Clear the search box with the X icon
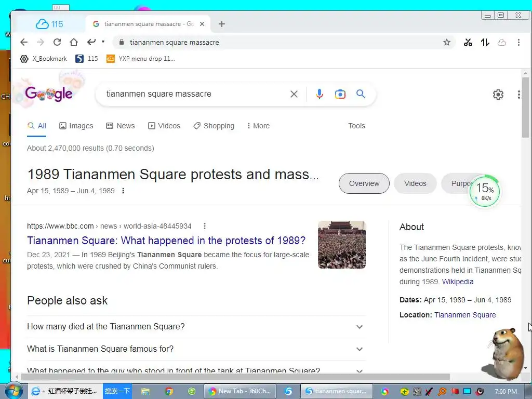 click(x=294, y=94)
